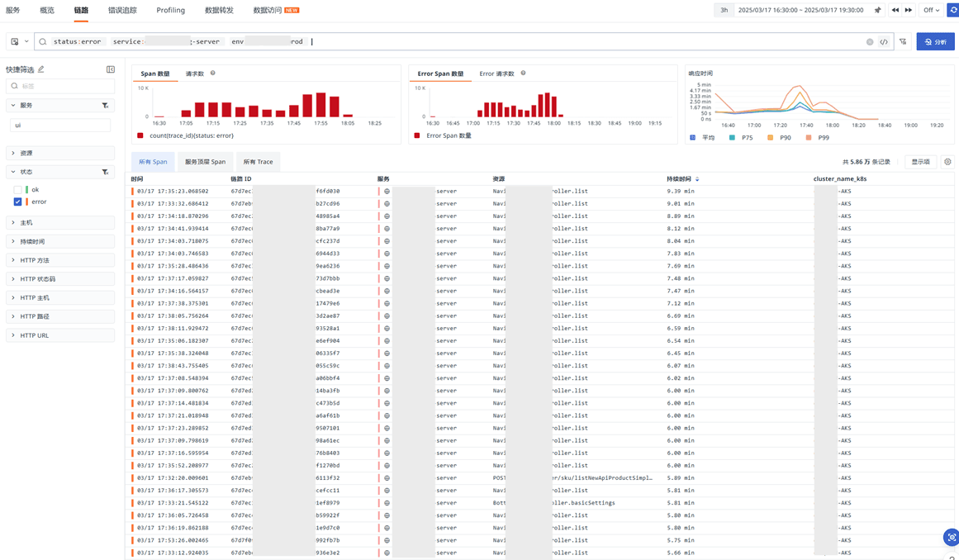Expand the 持续时间 filter section
The image size is (959, 560).
(x=32, y=241)
